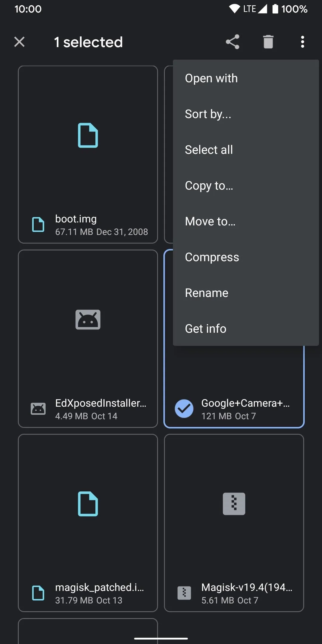Tap the magisk_patched large file thumbnail

(88, 504)
